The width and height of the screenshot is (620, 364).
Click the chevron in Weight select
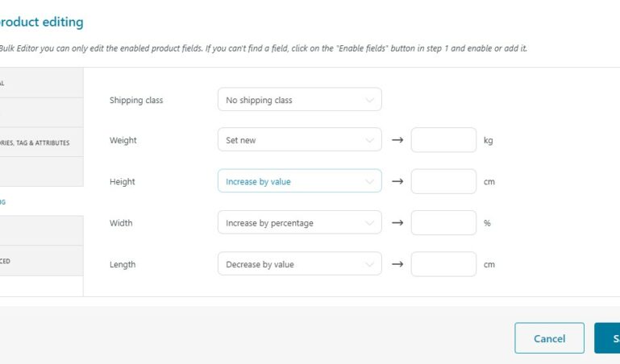click(x=369, y=140)
